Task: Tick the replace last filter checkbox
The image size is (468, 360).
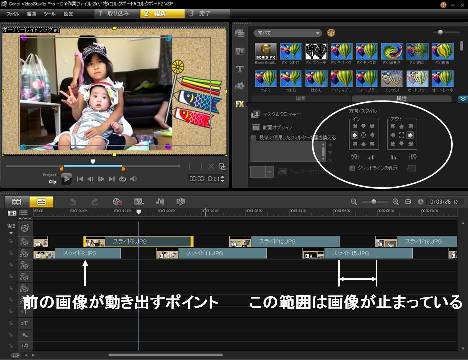Action: tap(253, 137)
